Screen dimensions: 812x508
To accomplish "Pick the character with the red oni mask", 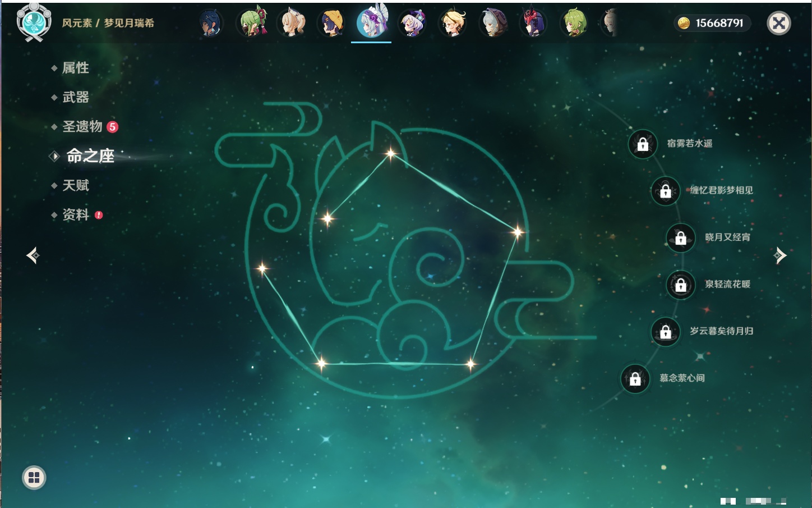I will (x=533, y=24).
